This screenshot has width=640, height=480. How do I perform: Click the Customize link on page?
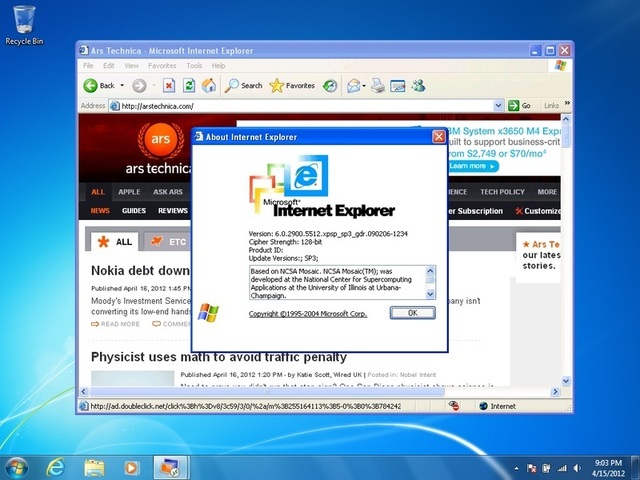538,211
